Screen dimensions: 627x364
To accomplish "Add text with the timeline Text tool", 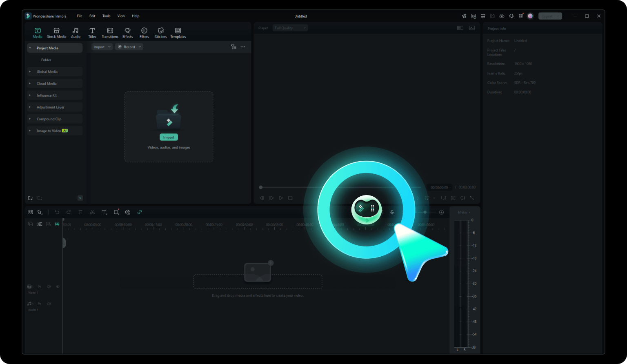I will (x=104, y=212).
